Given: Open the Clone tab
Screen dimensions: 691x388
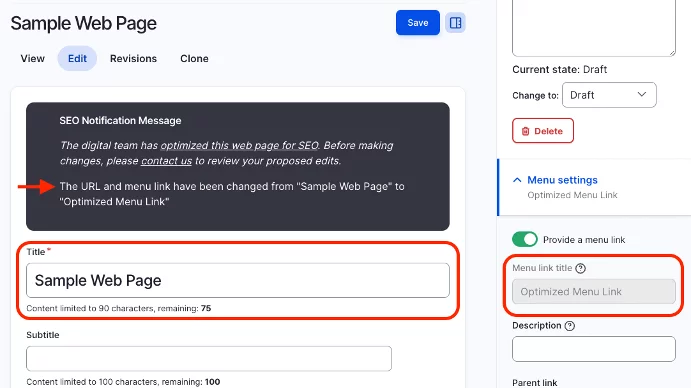Looking at the screenshot, I should (194, 59).
